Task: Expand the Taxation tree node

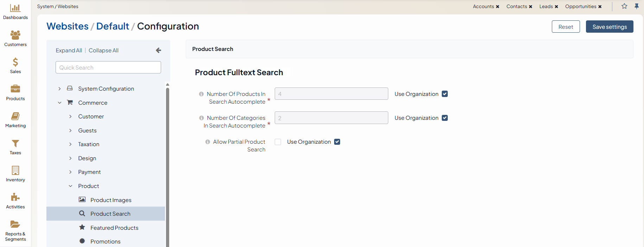Action: 70,144
